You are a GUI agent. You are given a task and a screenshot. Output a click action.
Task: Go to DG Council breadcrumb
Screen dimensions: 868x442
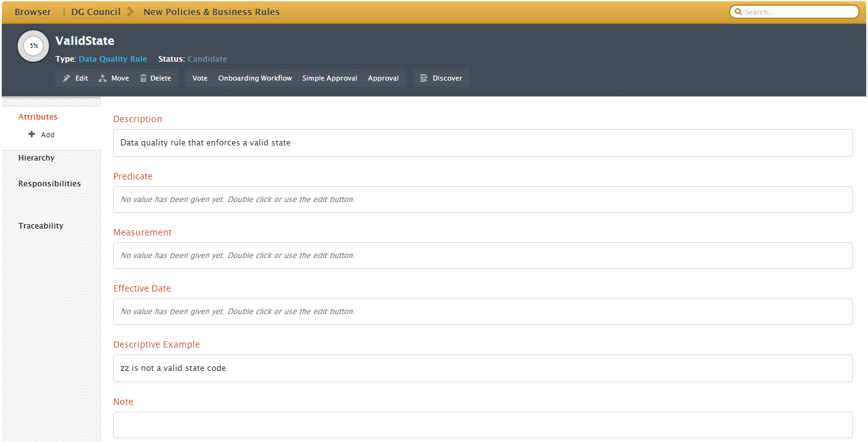96,12
